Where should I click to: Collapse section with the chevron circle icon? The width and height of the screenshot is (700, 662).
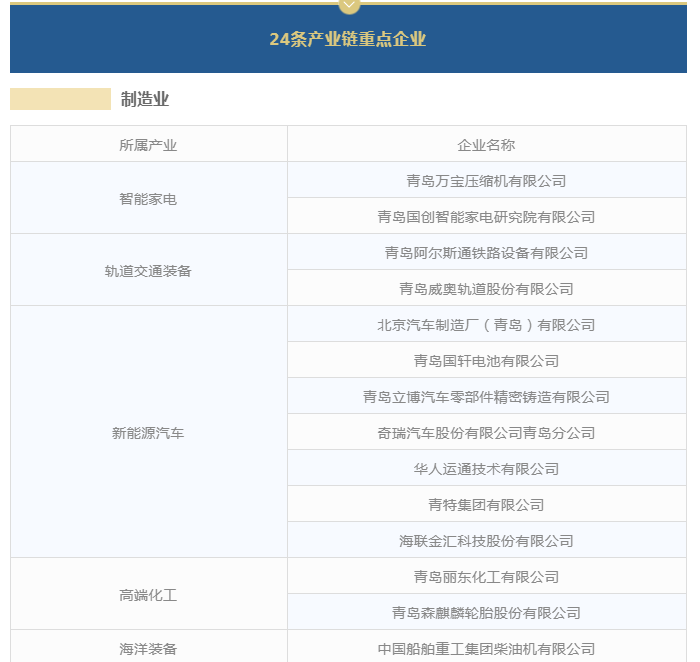(349, 5)
